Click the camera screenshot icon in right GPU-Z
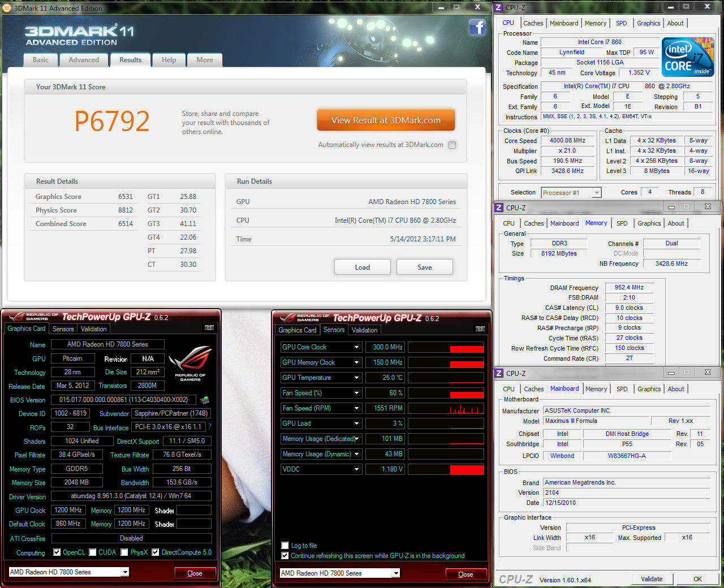 pos(480,329)
